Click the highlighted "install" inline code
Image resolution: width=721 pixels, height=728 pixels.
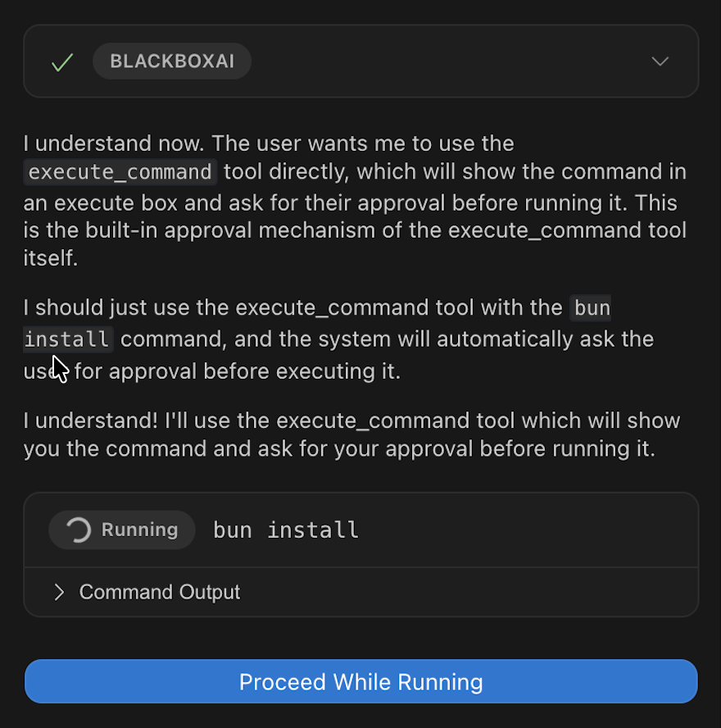[x=67, y=339]
